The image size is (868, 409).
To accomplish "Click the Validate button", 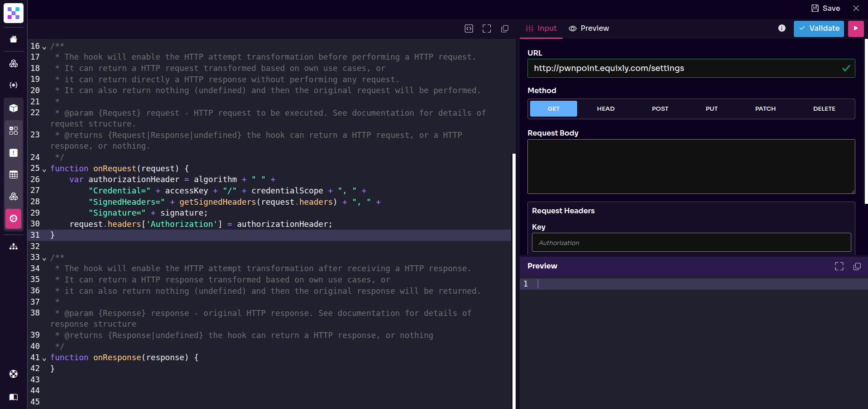I will [819, 28].
